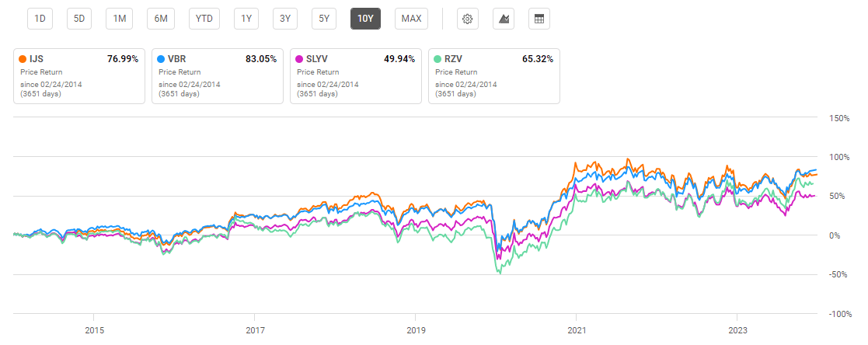Select the 1D time range
This screenshot has height=345, width=868.
pyautogui.click(x=42, y=19)
